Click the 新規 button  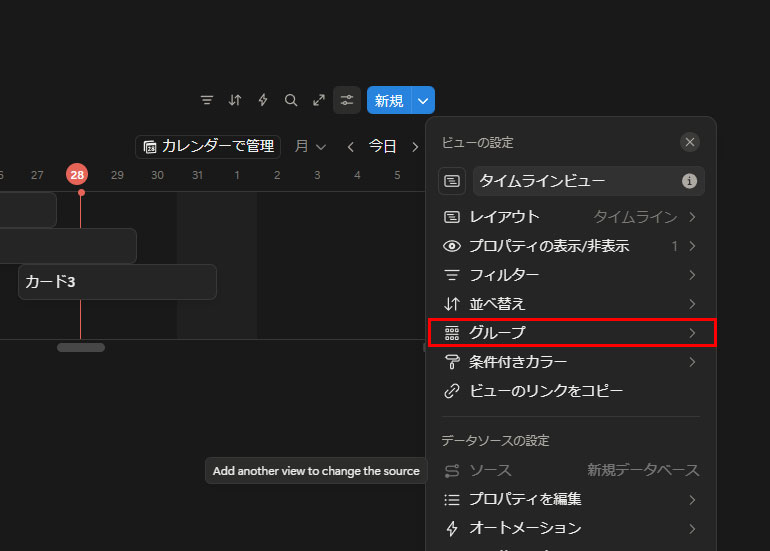389,100
